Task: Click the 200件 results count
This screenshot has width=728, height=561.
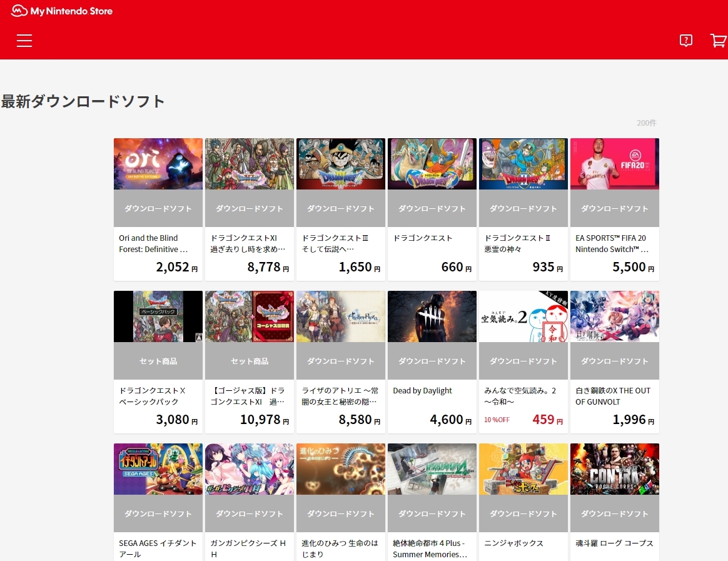Action: 646,123
